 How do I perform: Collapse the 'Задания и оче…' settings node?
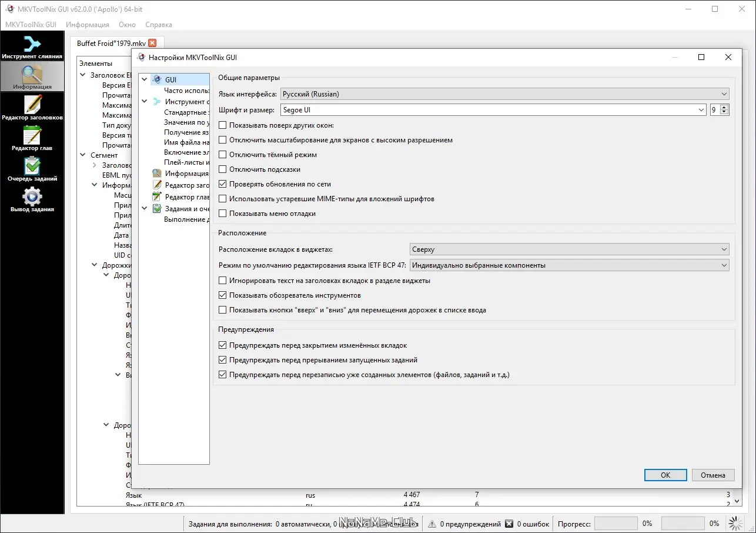145,209
